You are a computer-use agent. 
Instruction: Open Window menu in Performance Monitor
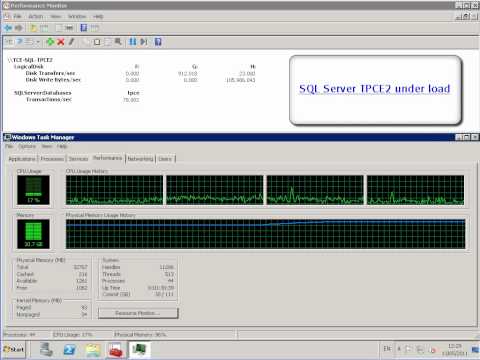click(x=77, y=16)
